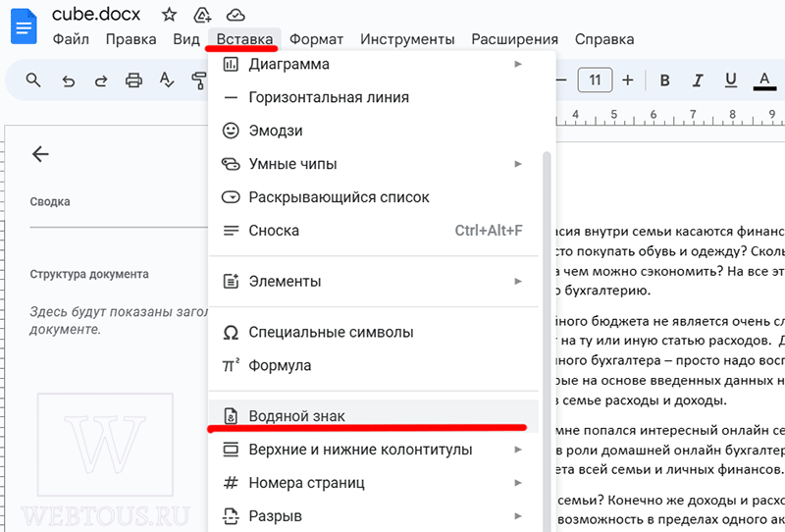The height and width of the screenshot is (532, 785).
Task: Click the font size field showing 11
Action: (x=595, y=80)
